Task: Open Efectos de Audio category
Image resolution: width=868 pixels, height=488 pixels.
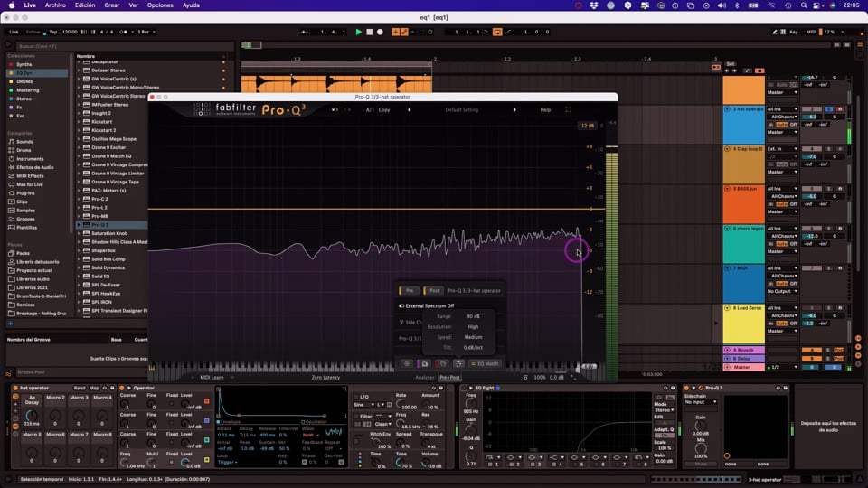Action: [35, 167]
